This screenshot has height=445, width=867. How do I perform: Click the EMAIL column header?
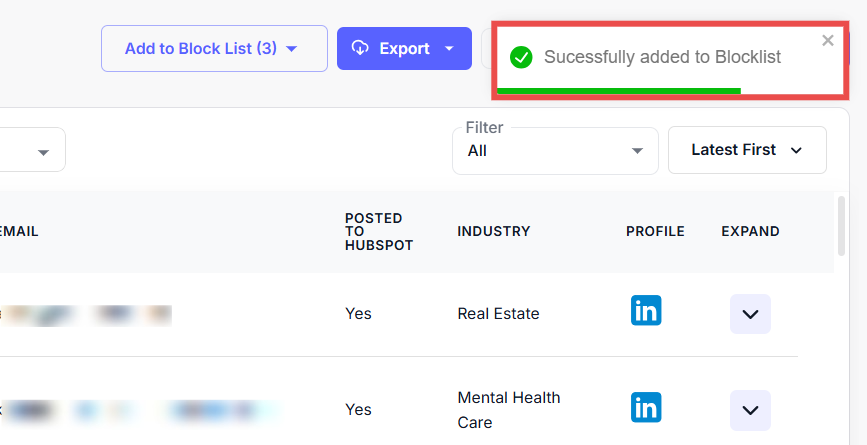[20, 231]
